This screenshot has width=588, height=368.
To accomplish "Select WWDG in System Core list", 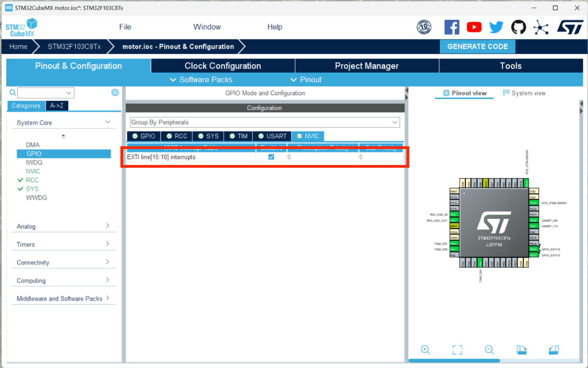I will [x=36, y=198].
